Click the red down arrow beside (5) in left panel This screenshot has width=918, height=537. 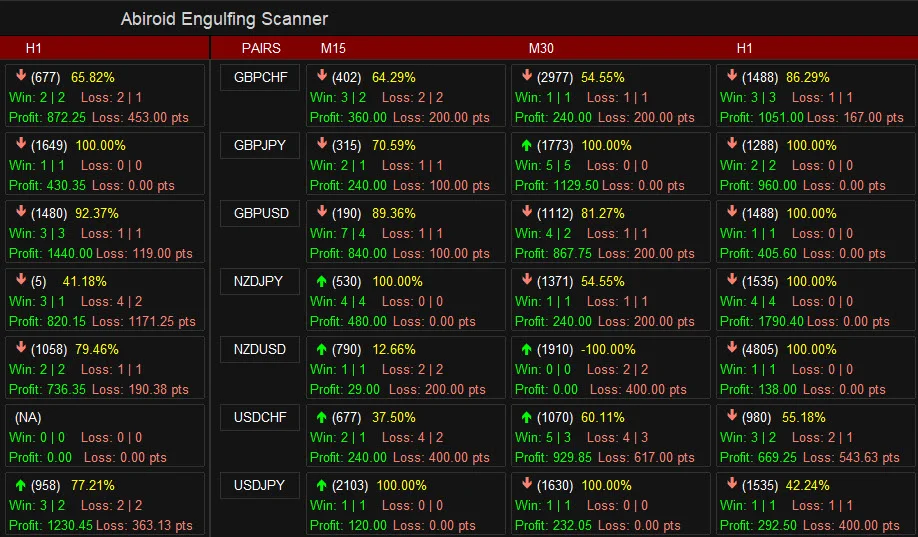click(x=21, y=281)
